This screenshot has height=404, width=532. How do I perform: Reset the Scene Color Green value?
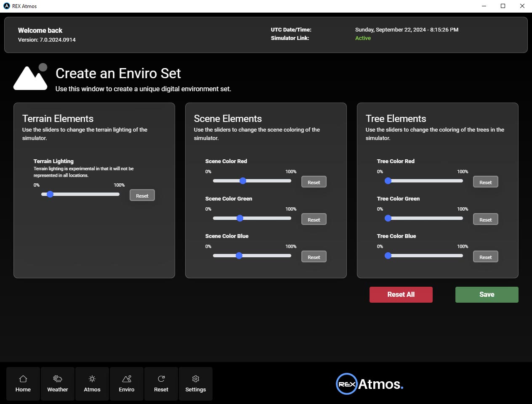[x=314, y=219]
